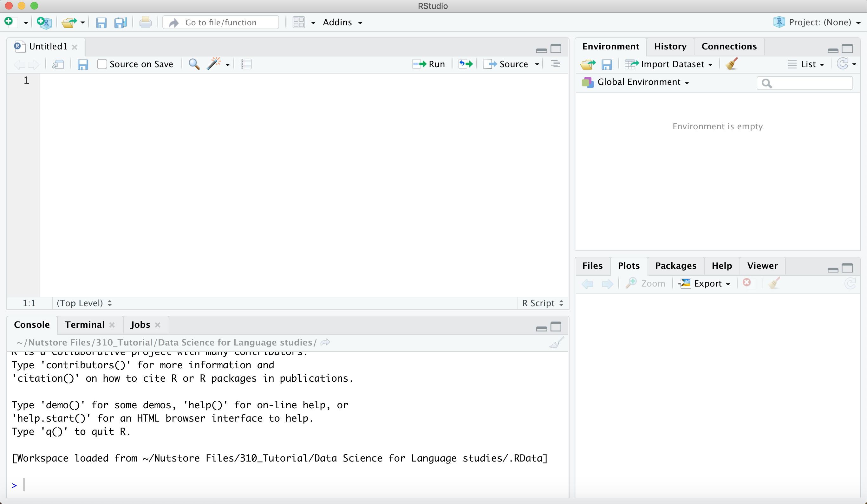This screenshot has height=504, width=867.
Task: Expand the code tools dropdown arrow
Action: pyautogui.click(x=227, y=65)
